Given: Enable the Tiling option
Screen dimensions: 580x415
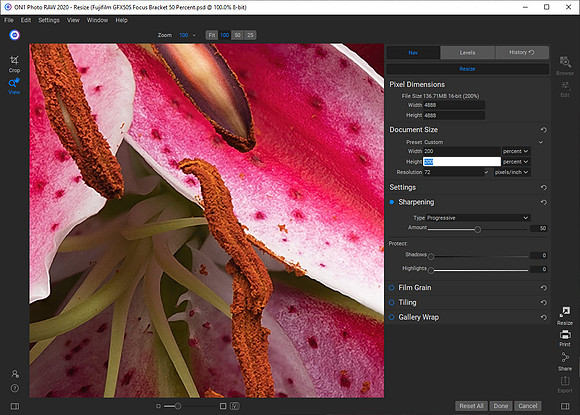Looking at the screenshot, I should coord(391,302).
